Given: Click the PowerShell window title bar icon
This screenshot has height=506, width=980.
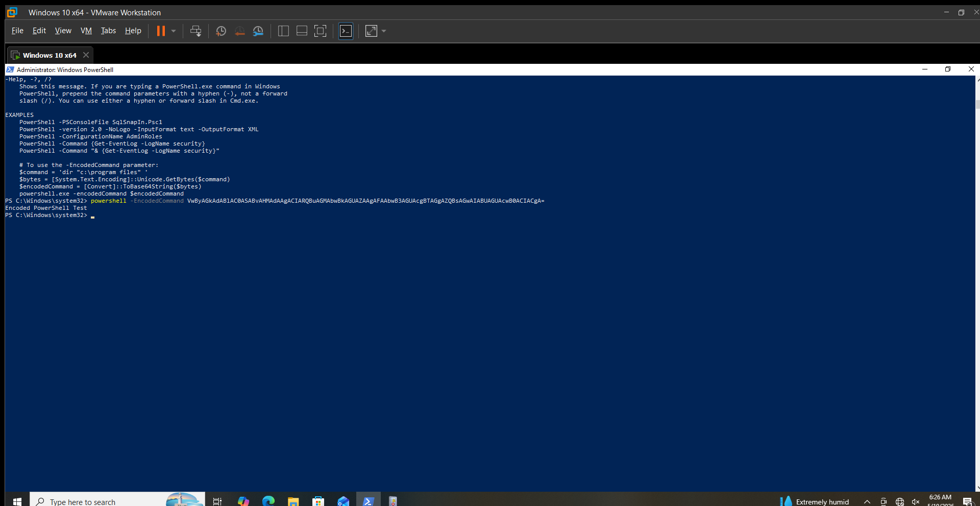Looking at the screenshot, I should (10, 69).
